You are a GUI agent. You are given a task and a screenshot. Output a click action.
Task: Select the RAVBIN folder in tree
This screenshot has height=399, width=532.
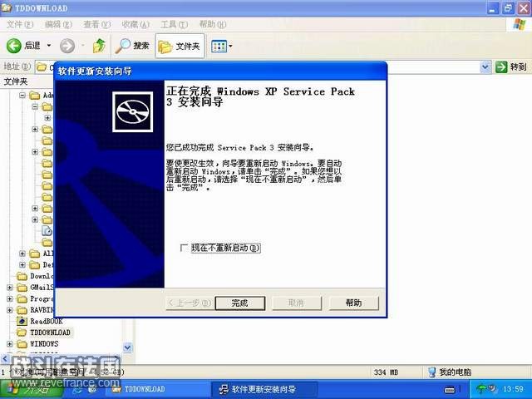42,310
